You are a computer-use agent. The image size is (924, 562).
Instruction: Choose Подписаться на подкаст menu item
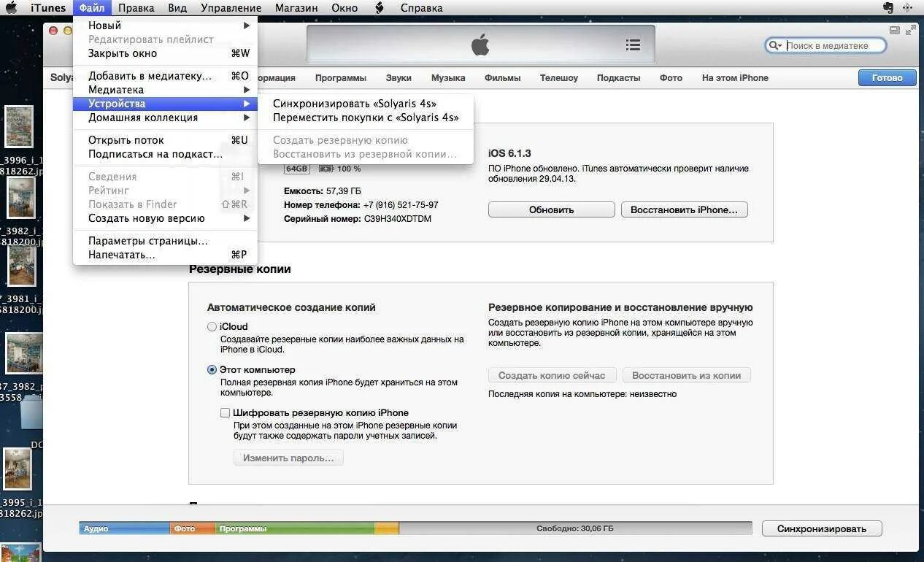tap(165, 154)
